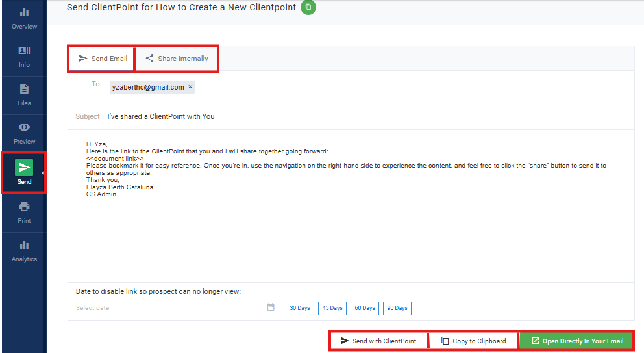
Task: Click the email message body text
Action: (x=346, y=169)
